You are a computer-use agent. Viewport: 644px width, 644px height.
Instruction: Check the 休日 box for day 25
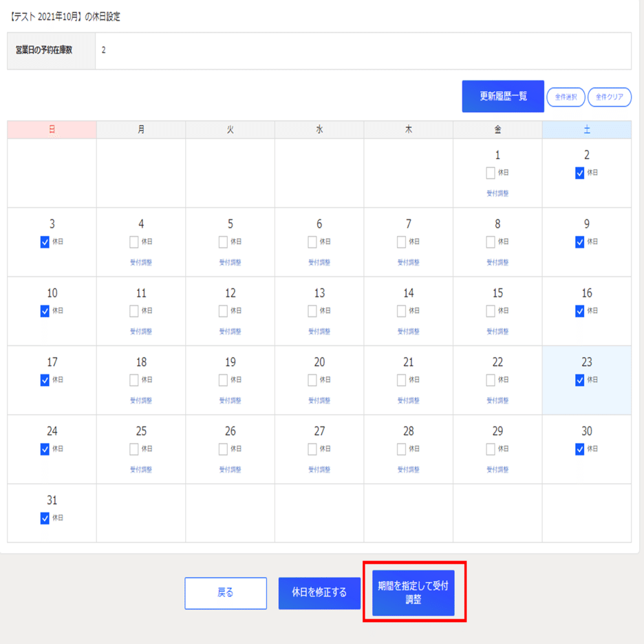point(134,449)
